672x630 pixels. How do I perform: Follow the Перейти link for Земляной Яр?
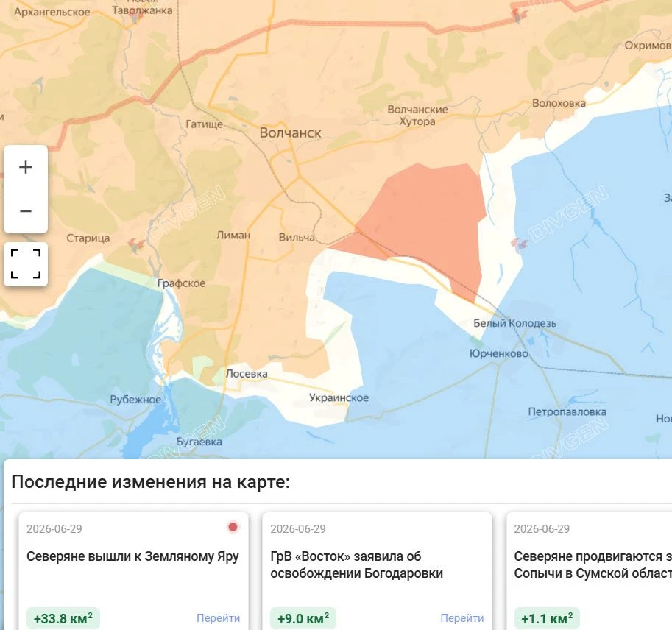pos(218,618)
